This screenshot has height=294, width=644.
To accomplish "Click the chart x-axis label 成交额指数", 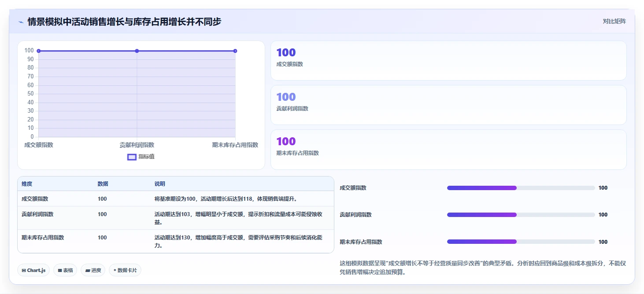I will coord(39,145).
